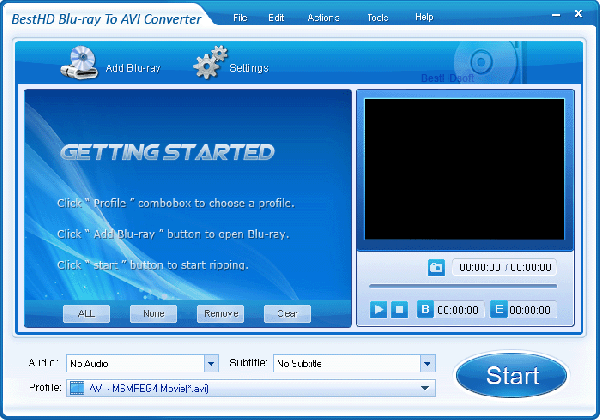Open the Edit menu

click(276, 18)
